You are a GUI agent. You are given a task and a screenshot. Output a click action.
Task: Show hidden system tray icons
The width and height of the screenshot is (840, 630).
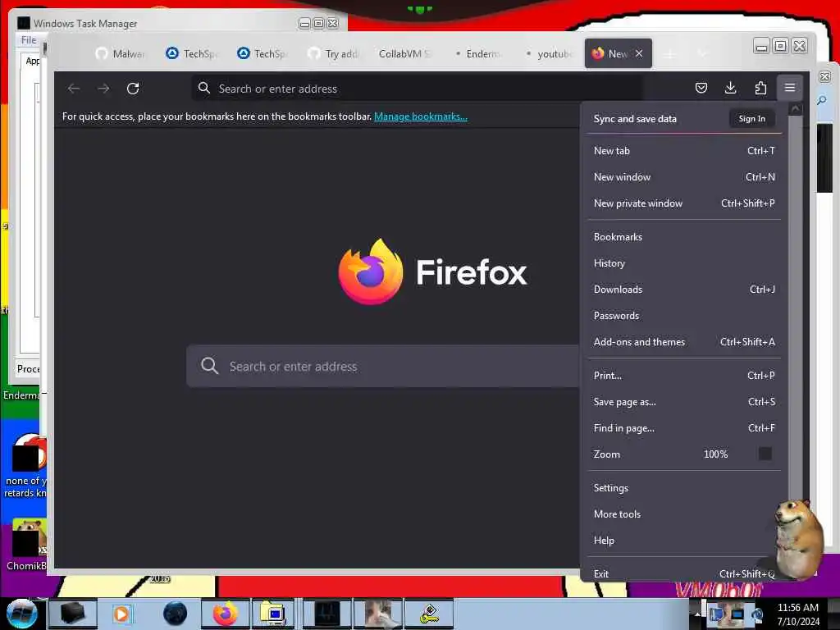[x=697, y=614]
